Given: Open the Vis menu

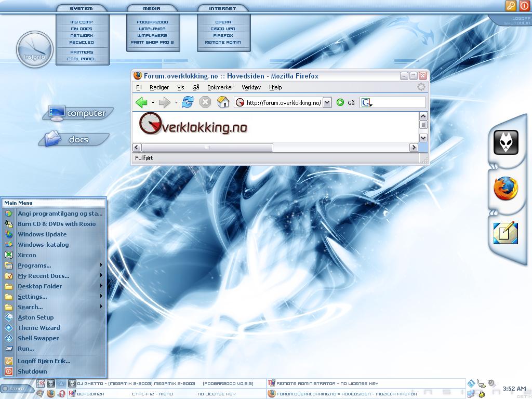Looking at the screenshot, I should click(x=180, y=87).
